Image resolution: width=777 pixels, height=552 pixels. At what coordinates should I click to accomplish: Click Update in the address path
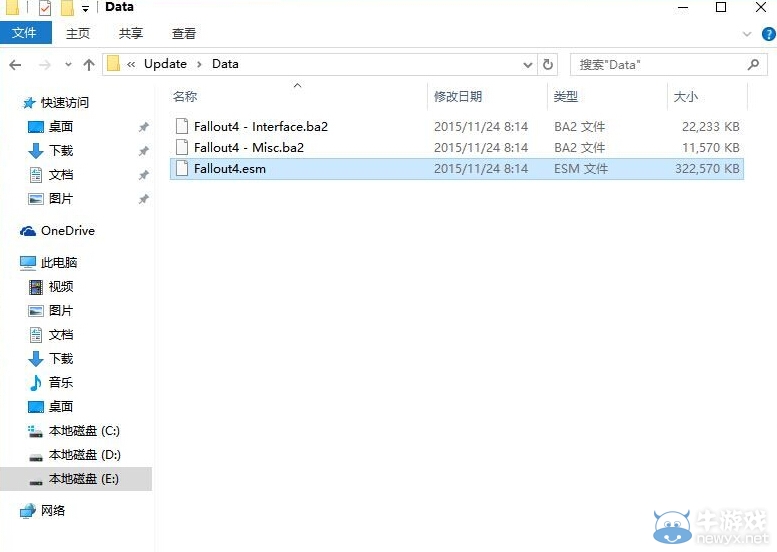(x=165, y=64)
